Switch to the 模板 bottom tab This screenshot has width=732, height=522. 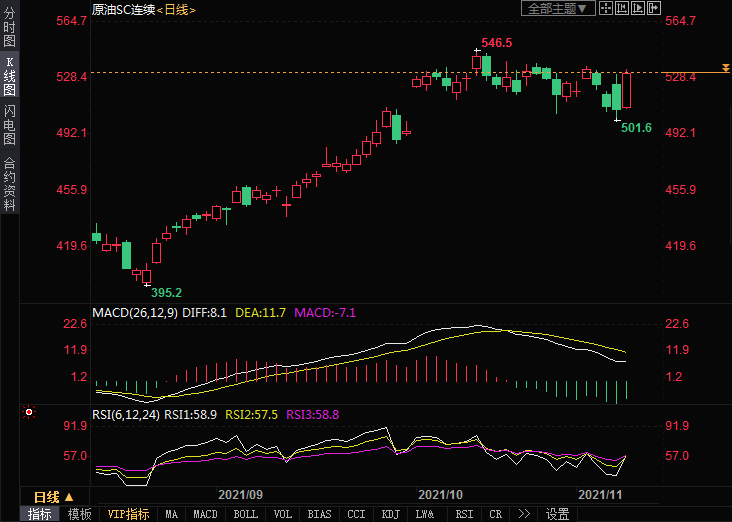point(79,514)
